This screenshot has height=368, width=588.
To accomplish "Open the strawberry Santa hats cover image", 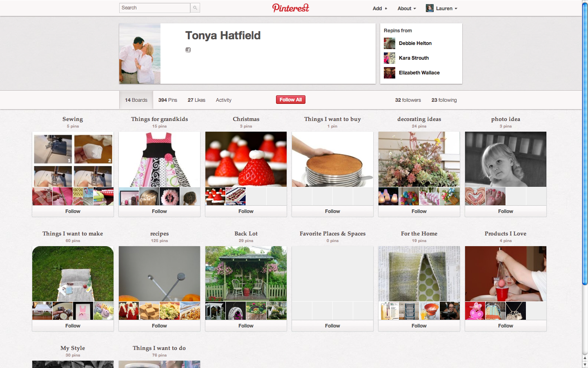I will pyautogui.click(x=246, y=159).
